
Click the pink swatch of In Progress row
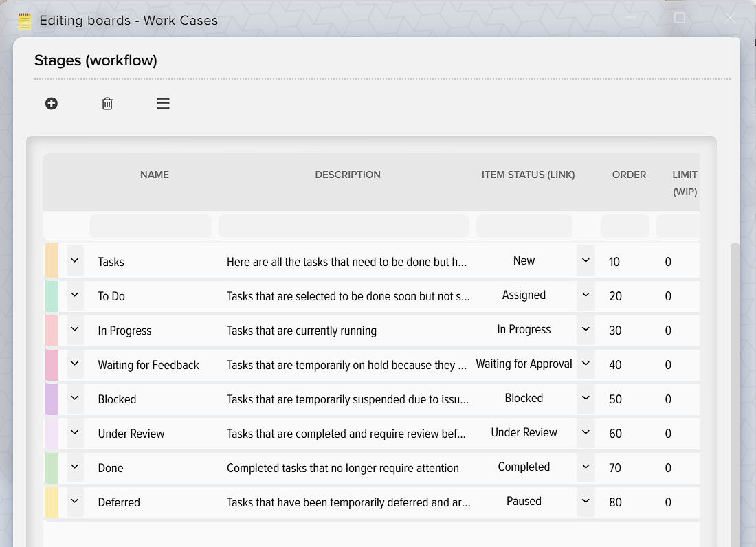point(52,331)
